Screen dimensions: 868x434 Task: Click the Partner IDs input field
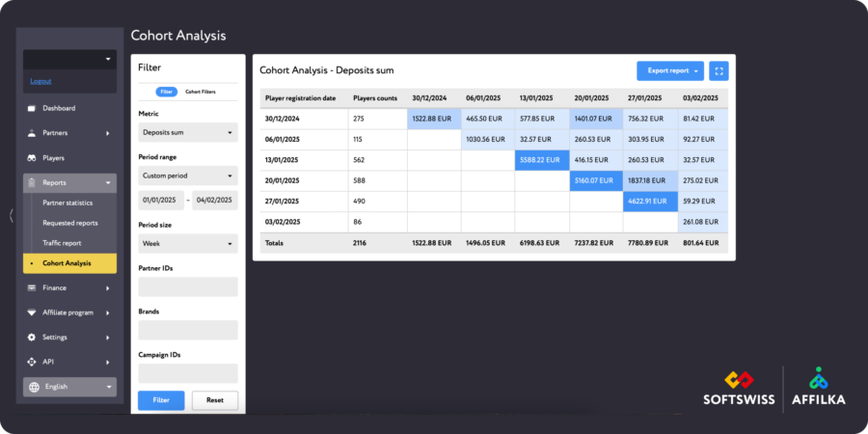click(188, 286)
